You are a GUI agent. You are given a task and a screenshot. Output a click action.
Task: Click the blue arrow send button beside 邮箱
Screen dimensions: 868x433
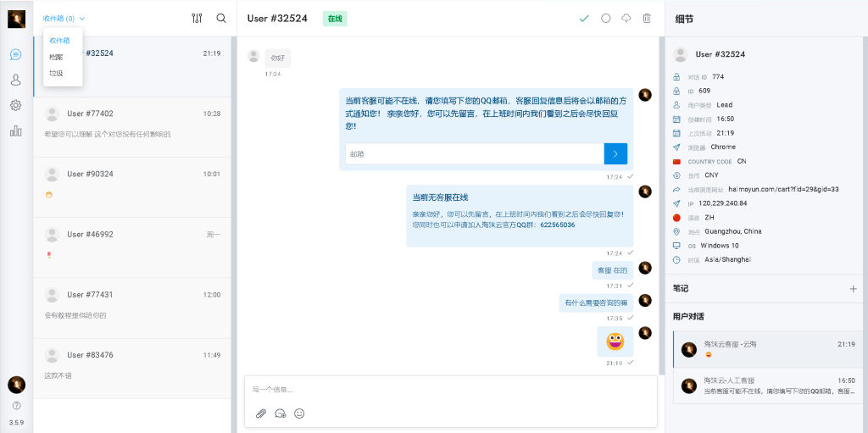click(615, 154)
